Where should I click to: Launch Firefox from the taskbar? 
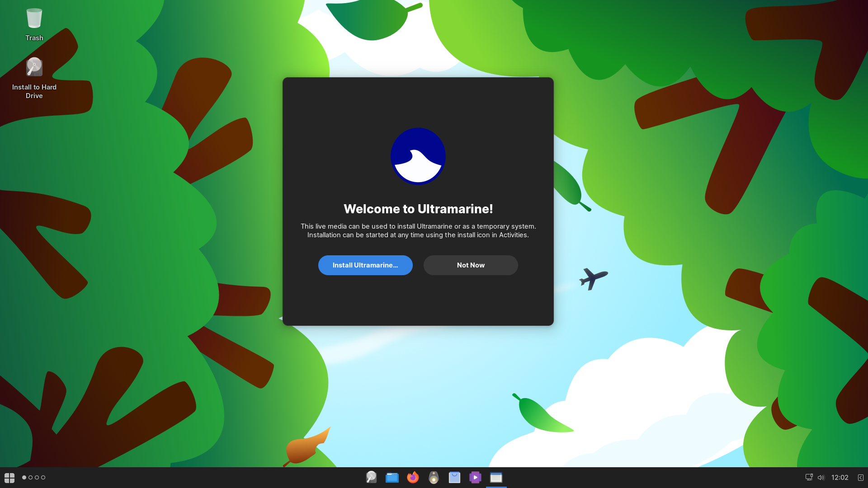coord(413,477)
